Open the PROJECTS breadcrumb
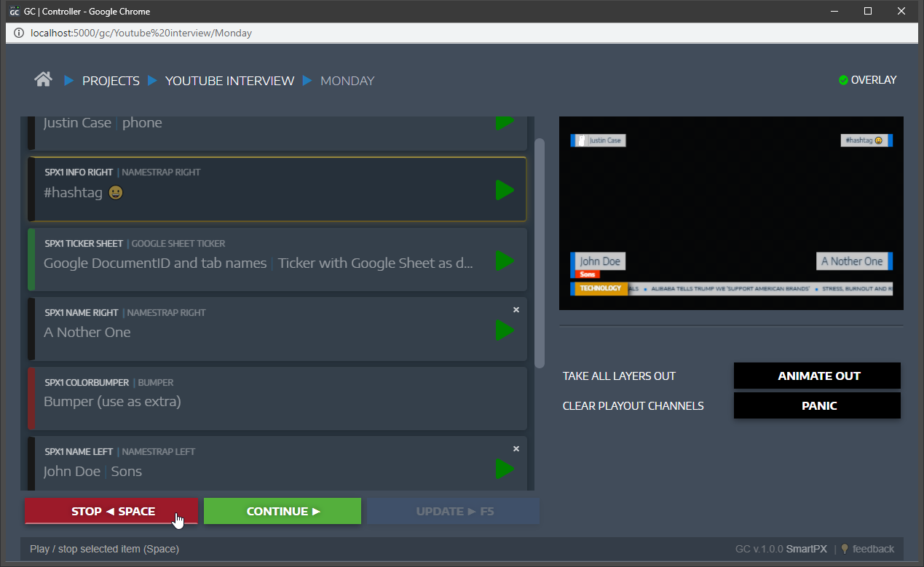This screenshot has height=567, width=924. pyautogui.click(x=111, y=81)
